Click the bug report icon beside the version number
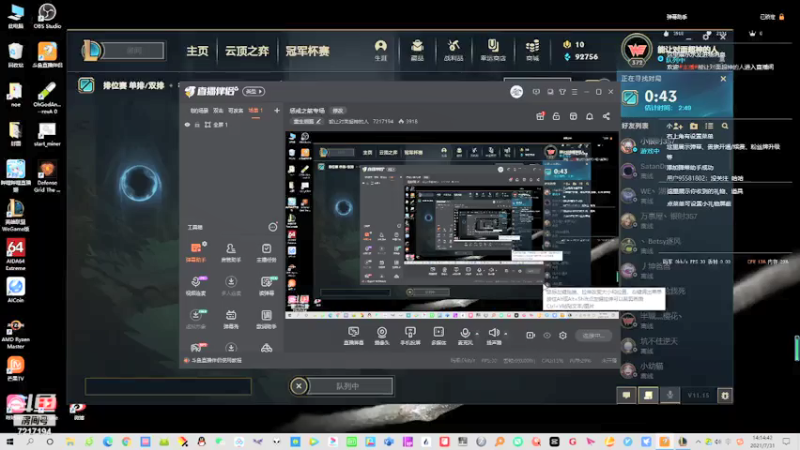This screenshot has width=800, height=450. click(724, 395)
